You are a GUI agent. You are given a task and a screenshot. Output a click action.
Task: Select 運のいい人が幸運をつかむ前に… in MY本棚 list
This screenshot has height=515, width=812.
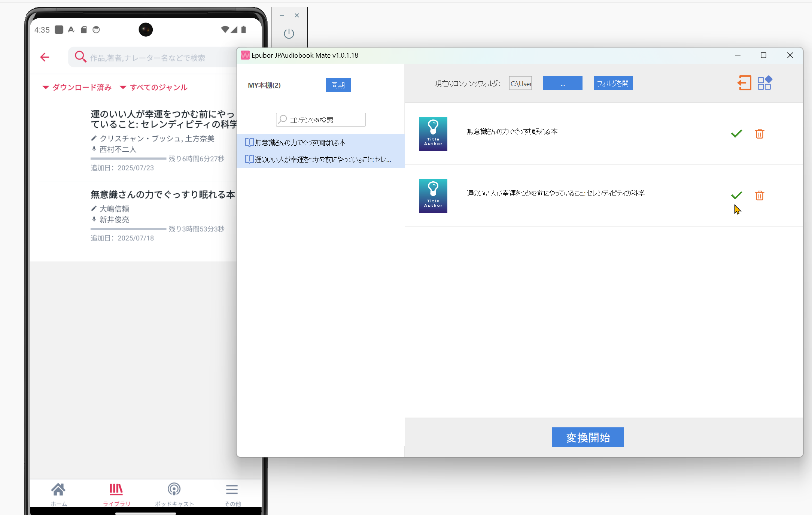320,159
